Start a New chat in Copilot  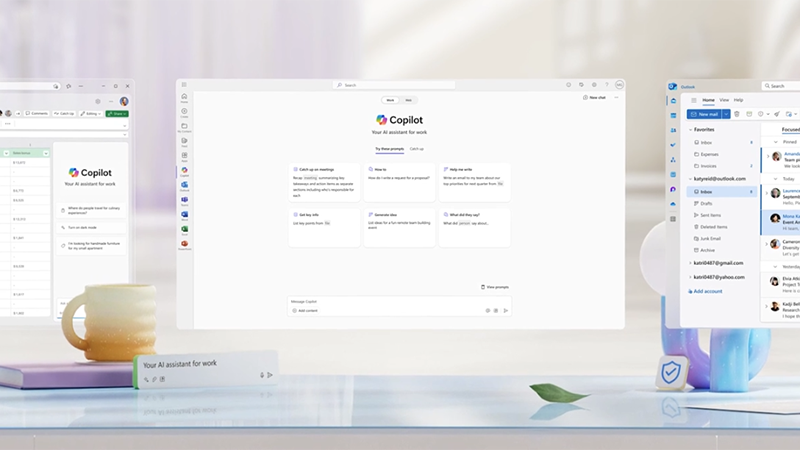[594, 97]
